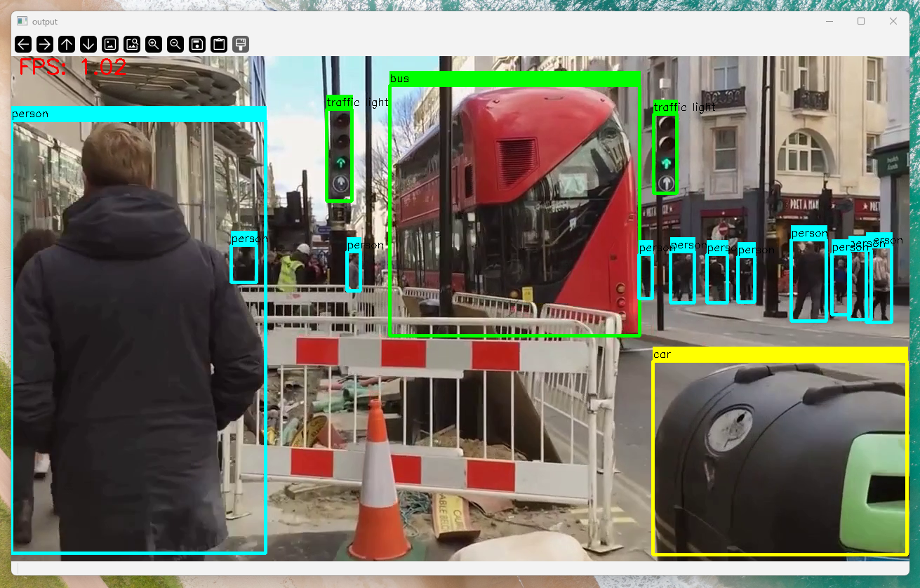Reset zoom to original image size

pos(110,44)
